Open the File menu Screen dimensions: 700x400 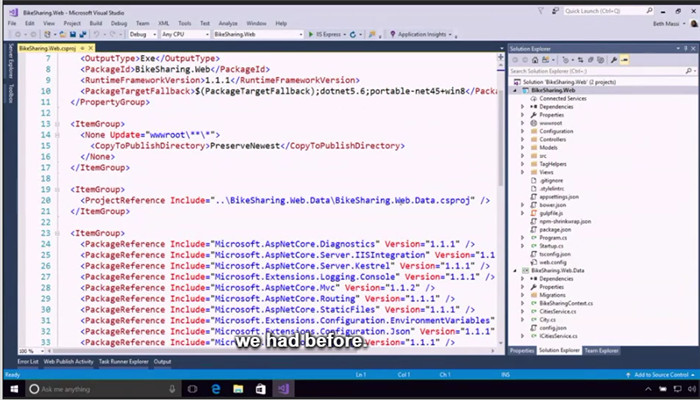point(12,23)
